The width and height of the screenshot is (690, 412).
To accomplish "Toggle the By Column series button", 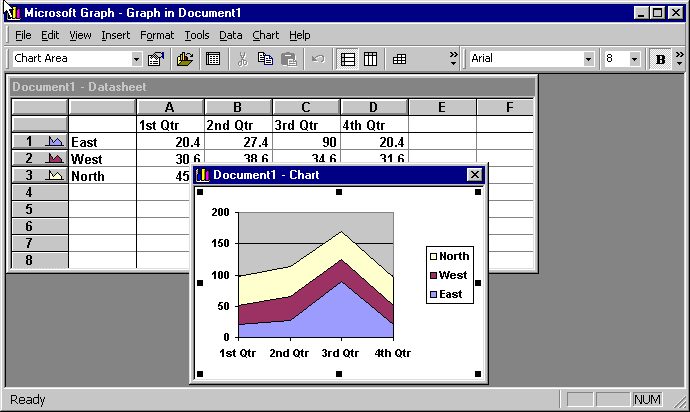I will [x=370, y=59].
